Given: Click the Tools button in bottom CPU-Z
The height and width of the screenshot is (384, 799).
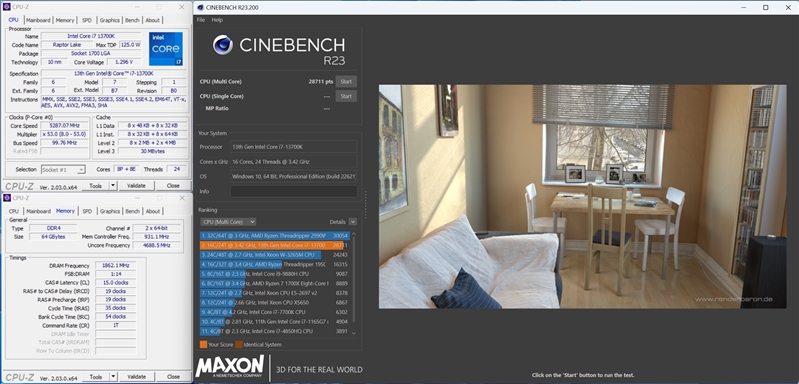Looking at the screenshot, I should coord(96,377).
